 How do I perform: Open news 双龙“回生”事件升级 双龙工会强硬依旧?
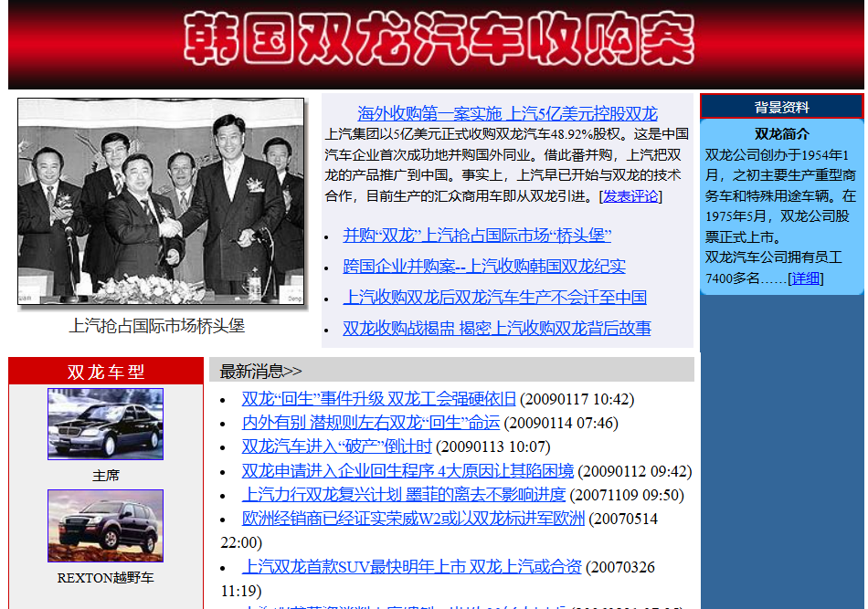378,399
